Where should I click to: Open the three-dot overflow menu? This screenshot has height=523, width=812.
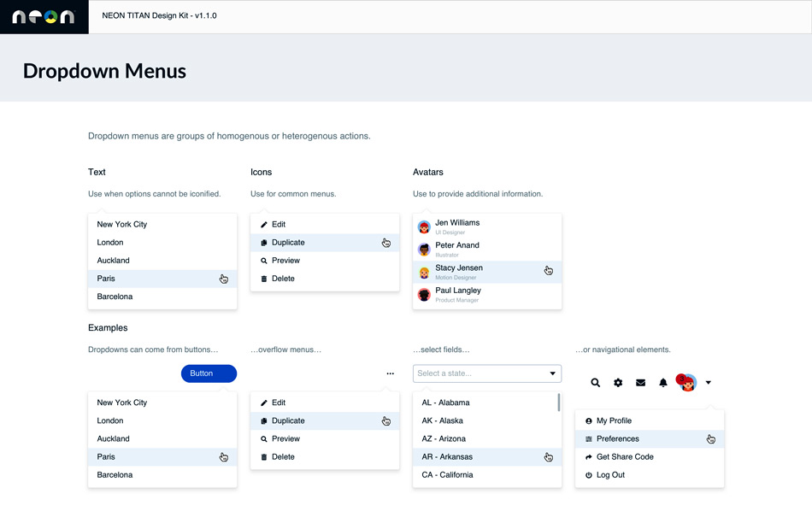coord(391,373)
